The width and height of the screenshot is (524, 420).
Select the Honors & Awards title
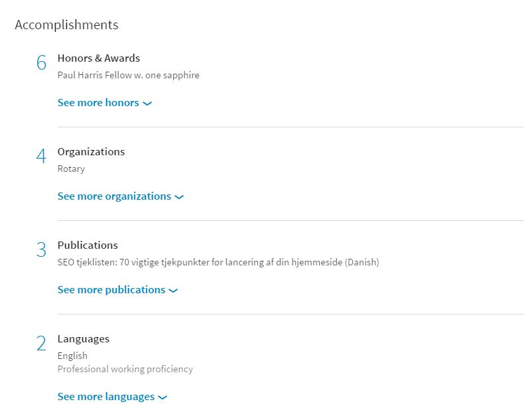click(x=99, y=58)
